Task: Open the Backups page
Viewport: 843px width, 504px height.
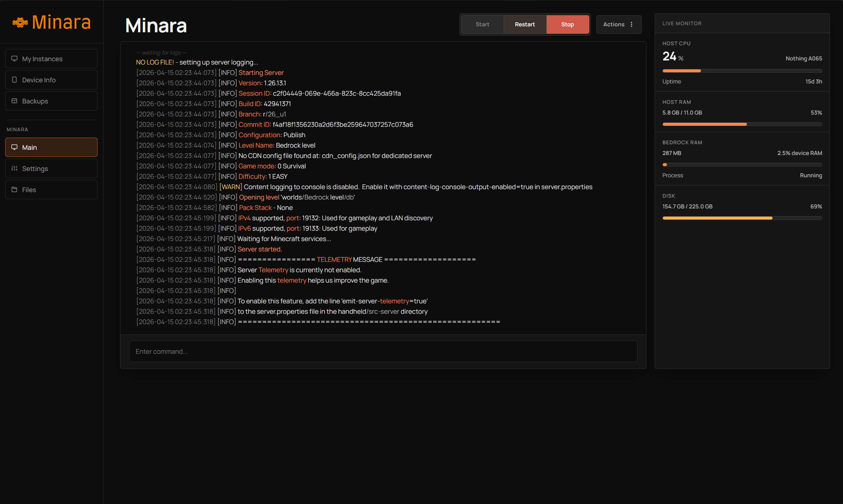Action: point(51,101)
